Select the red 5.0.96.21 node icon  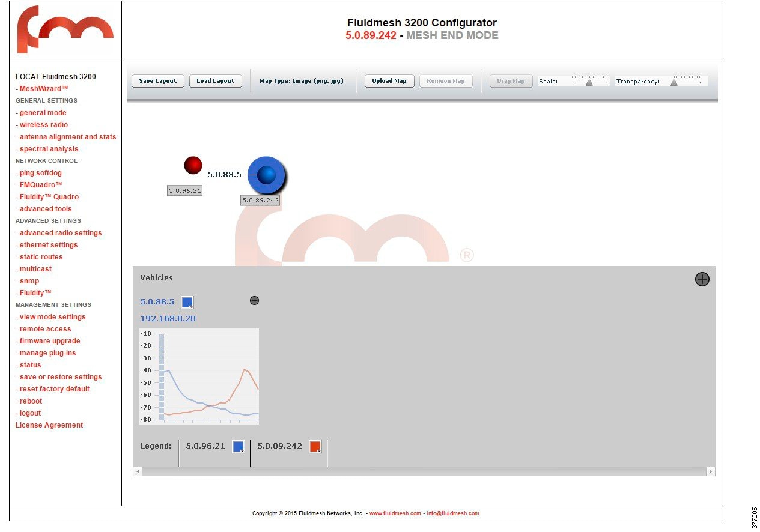pyautogui.click(x=193, y=165)
